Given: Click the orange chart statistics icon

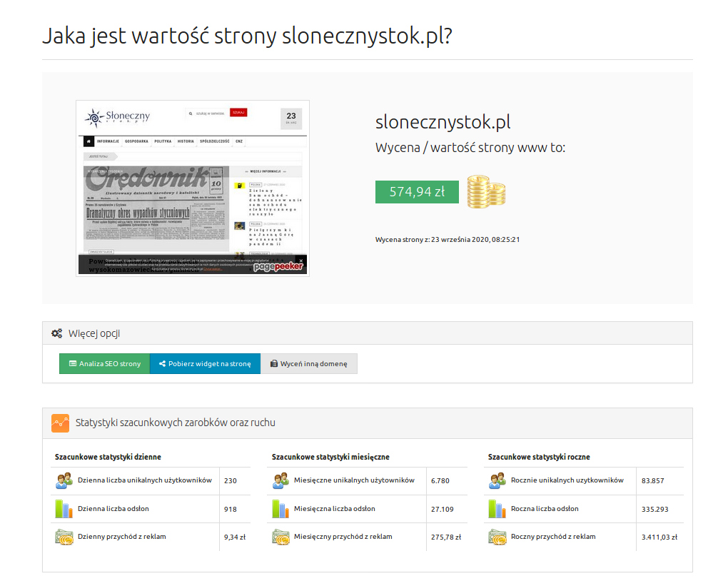Looking at the screenshot, I should 61,423.
